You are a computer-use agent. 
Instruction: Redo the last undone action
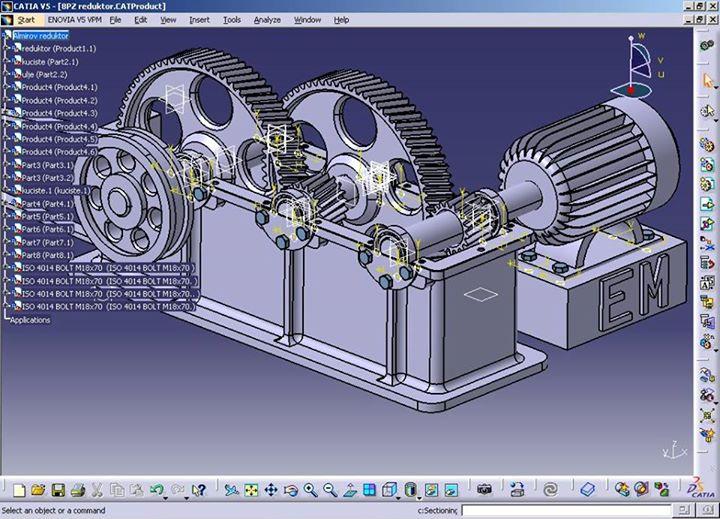pos(177,490)
